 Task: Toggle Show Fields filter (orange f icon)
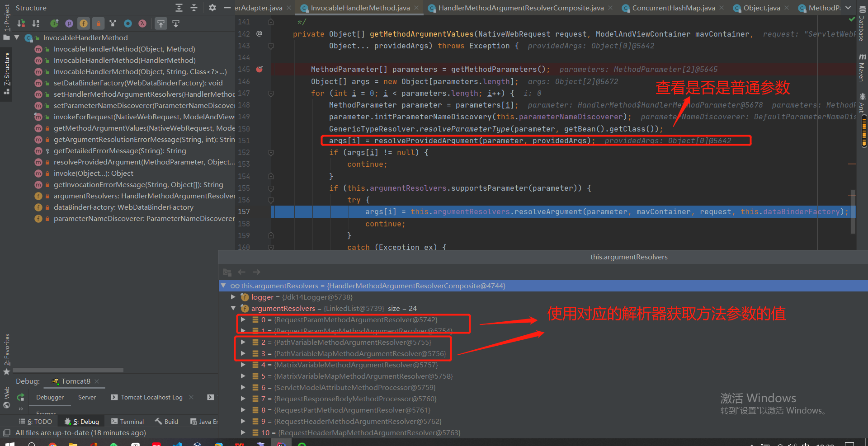[x=84, y=23]
